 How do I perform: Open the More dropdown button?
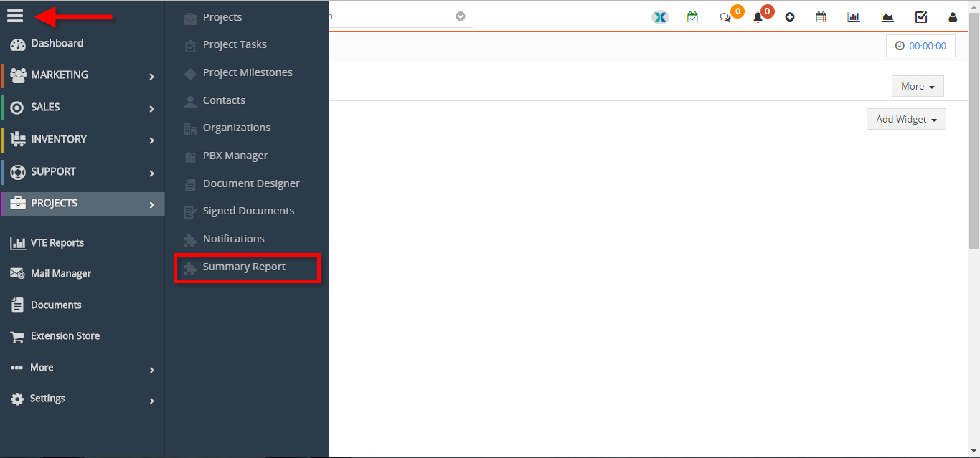coord(918,86)
